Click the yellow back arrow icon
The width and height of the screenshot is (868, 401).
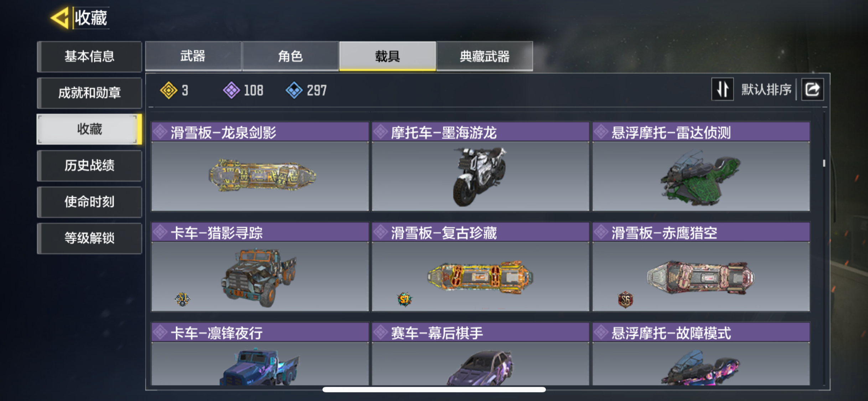coord(60,18)
